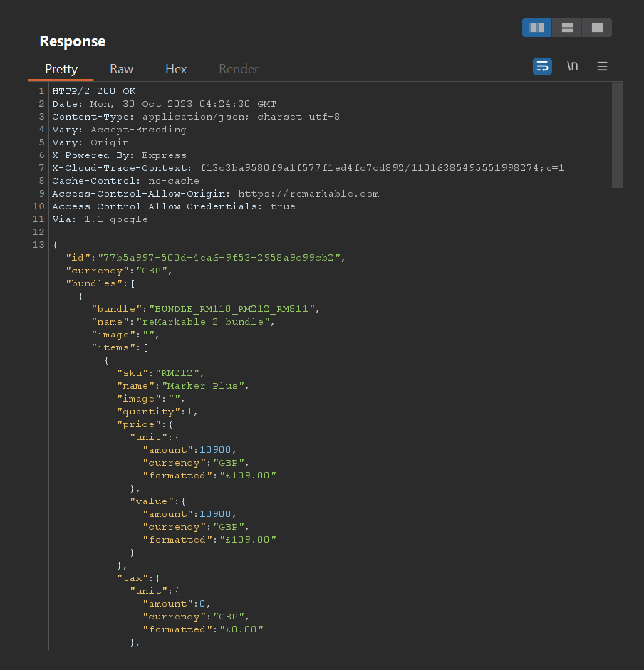Click the sku value 'RM212'

point(177,373)
